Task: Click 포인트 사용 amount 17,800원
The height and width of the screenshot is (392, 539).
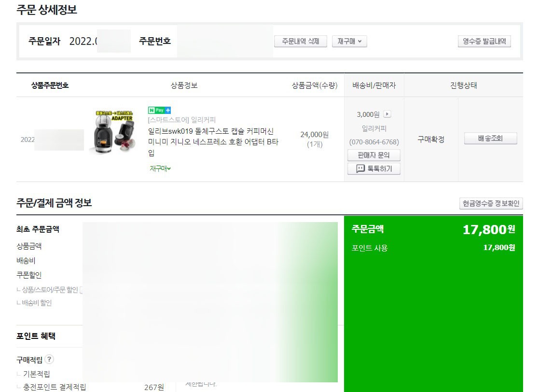Action: tap(499, 248)
